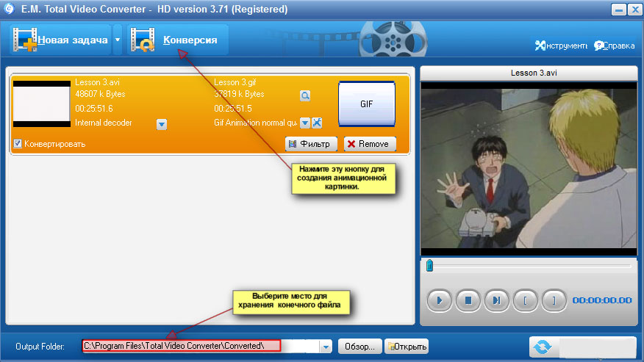Click the app icon in the title bar

point(9,9)
